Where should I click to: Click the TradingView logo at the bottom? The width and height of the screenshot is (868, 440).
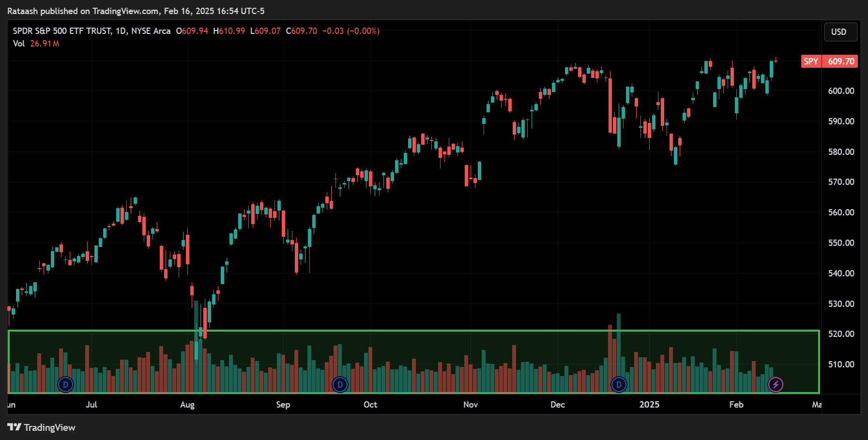pos(41,427)
